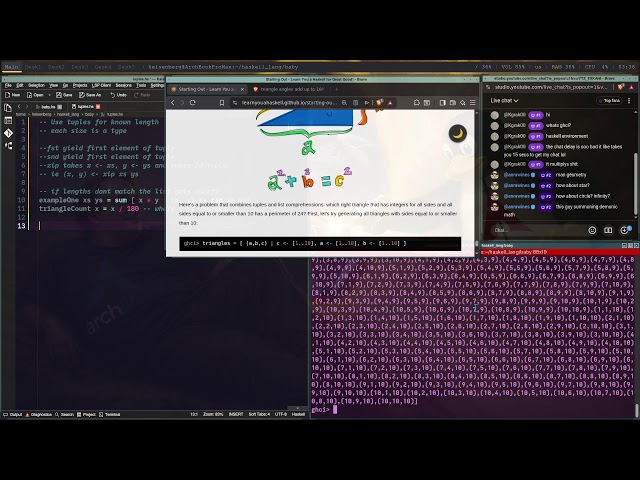Close the Starting Out browser tab
The image size is (640, 480).
[242, 89]
